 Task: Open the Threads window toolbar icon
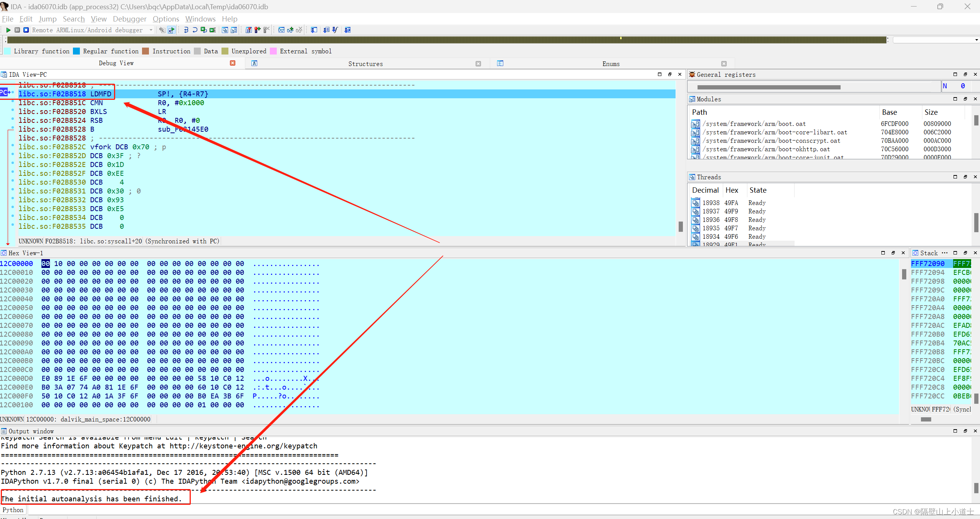point(225,30)
